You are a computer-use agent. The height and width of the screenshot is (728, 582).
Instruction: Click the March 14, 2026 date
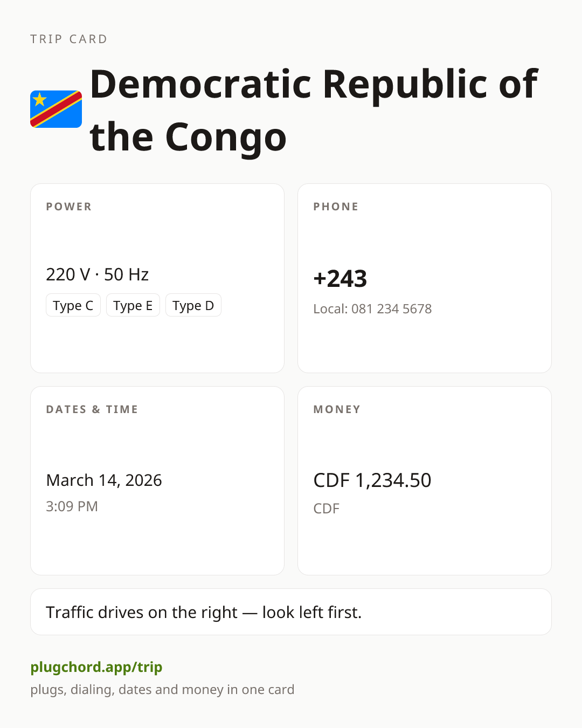click(x=104, y=480)
